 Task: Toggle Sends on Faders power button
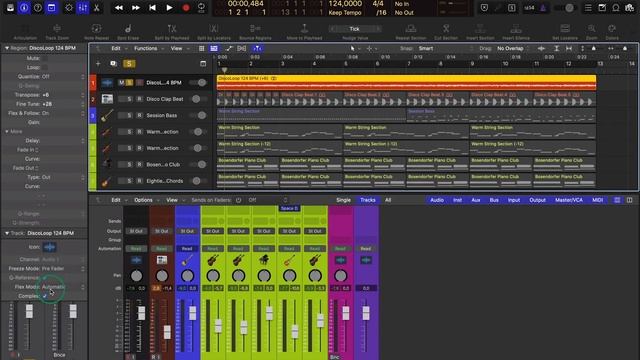[238, 200]
